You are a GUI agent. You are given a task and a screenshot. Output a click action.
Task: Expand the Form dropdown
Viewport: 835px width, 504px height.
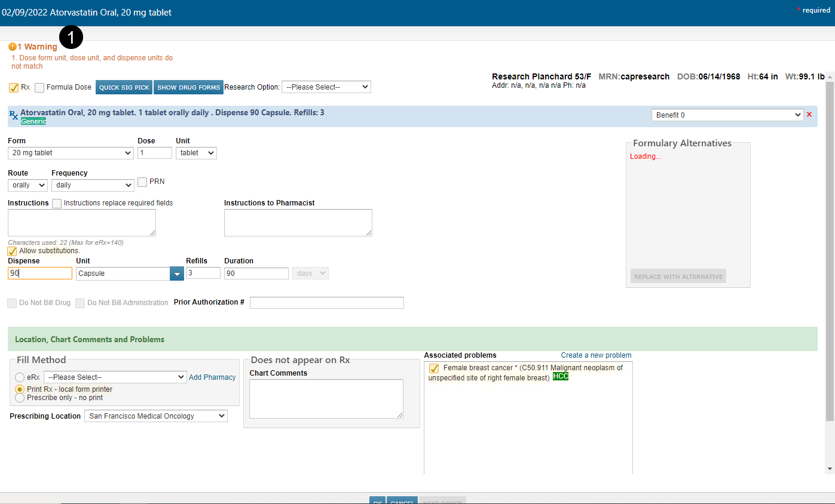tap(71, 153)
